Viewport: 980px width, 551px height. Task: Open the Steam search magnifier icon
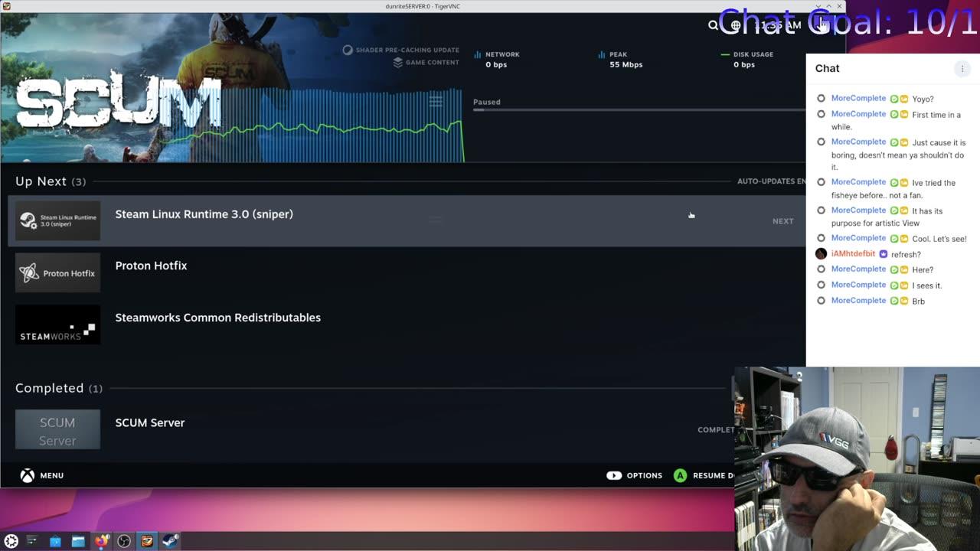(714, 25)
